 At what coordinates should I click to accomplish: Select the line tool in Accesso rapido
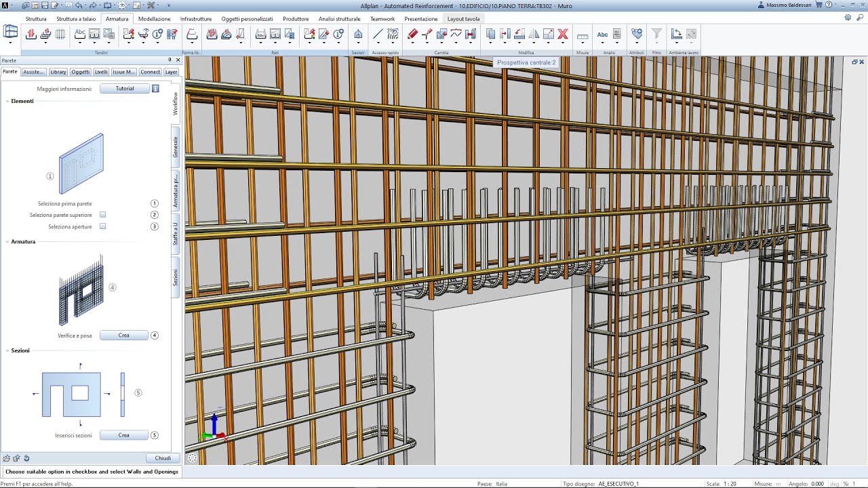(x=378, y=34)
